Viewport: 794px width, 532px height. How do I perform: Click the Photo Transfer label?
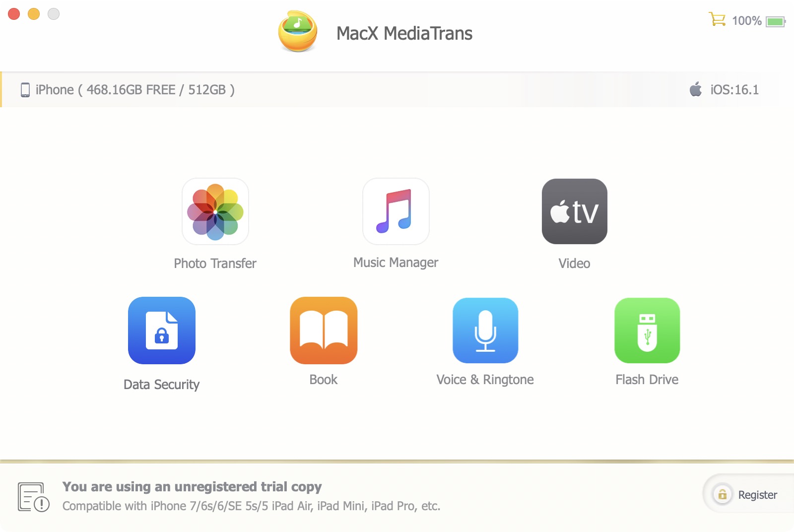click(x=215, y=264)
